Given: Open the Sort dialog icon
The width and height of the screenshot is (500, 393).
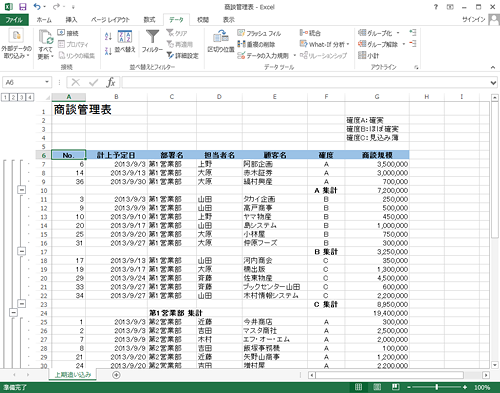Looking at the screenshot, I should pyautogui.click(x=125, y=36).
